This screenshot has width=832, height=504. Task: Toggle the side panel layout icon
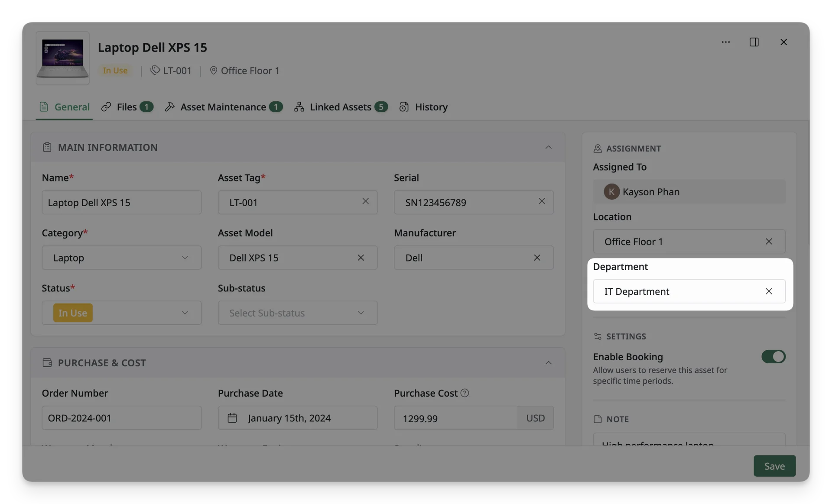(x=754, y=42)
